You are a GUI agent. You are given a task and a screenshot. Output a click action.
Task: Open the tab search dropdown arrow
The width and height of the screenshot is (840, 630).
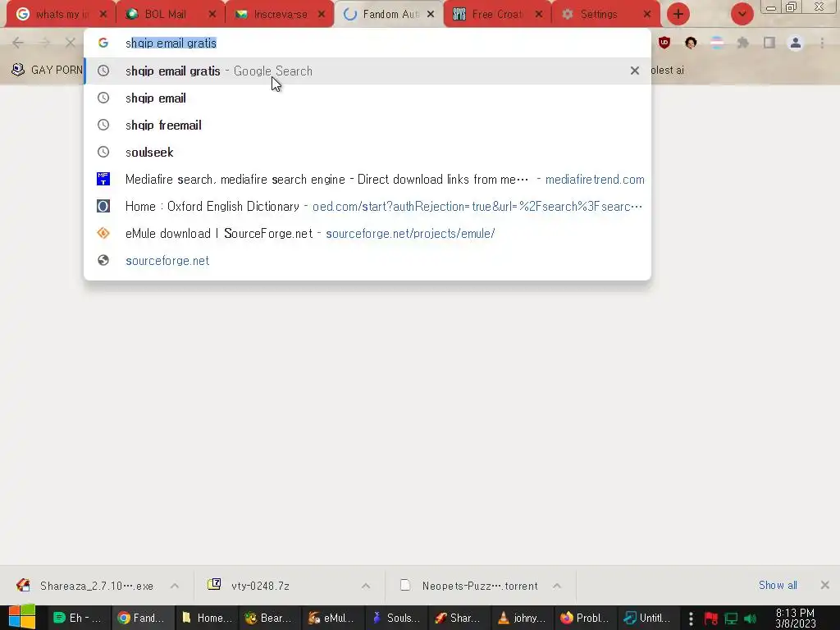tap(742, 15)
